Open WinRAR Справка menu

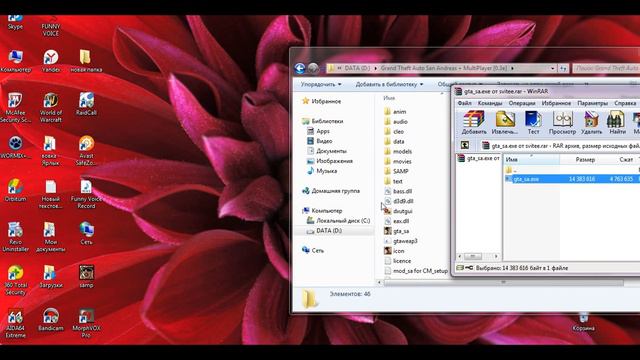(x=625, y=103)
